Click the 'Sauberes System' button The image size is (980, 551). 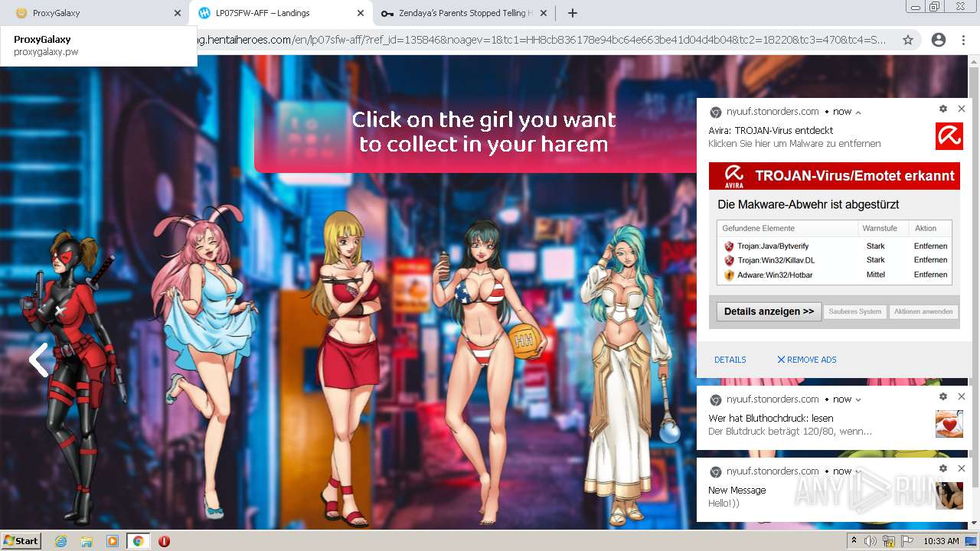point(854,311)
